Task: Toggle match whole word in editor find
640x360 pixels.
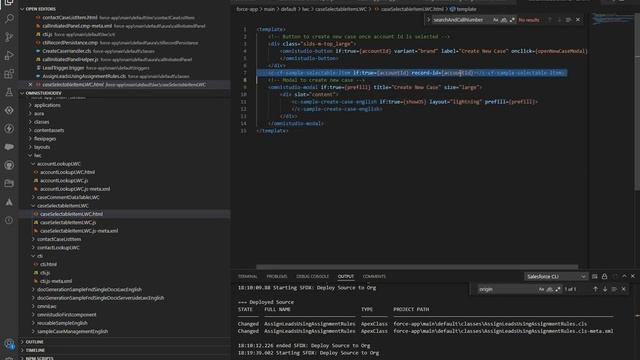Action: (x=504, y=20)
